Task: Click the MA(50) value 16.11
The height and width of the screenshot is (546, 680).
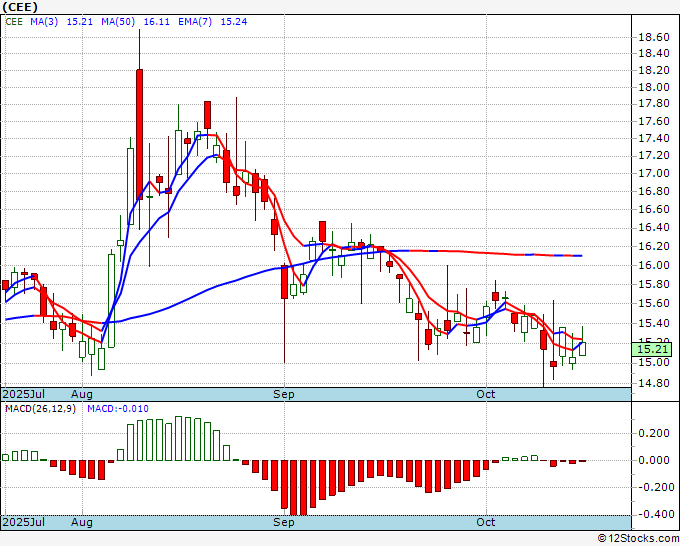Action: pyautogui.click(x=157, y=22)
